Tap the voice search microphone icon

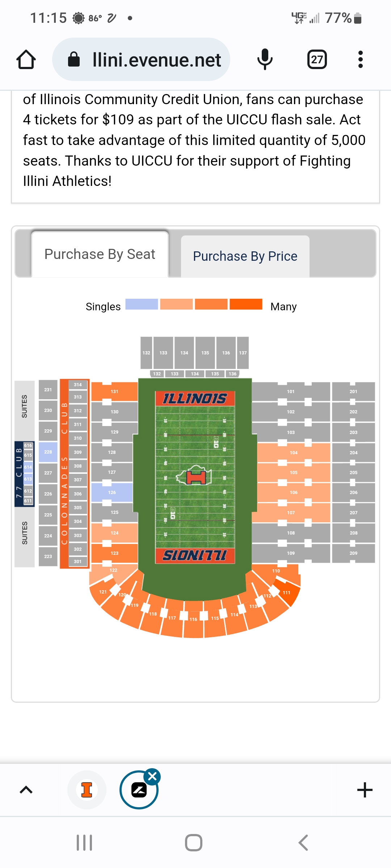point(265,60)
